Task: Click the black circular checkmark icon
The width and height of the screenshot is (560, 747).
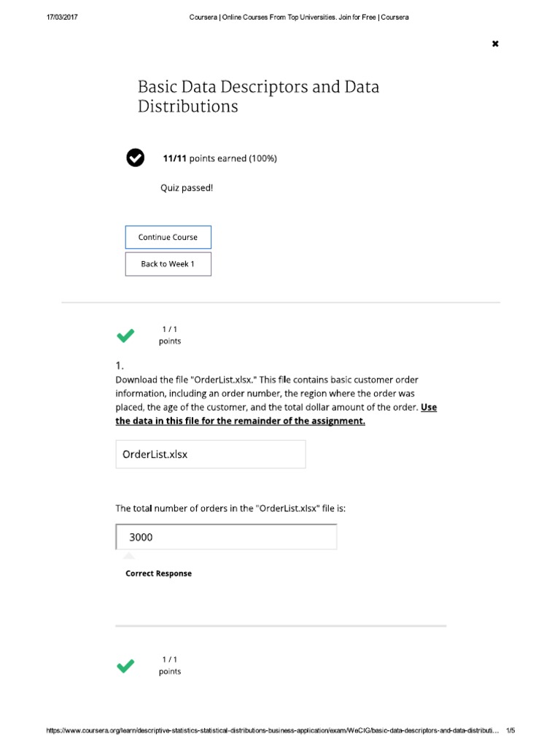Action: tap(136, 158)
